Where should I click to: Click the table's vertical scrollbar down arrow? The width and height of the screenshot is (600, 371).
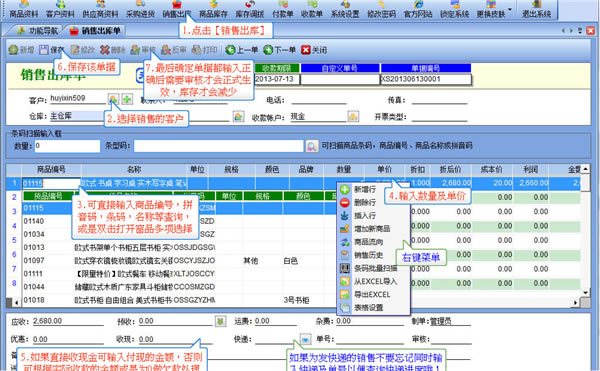pos(585,293)
